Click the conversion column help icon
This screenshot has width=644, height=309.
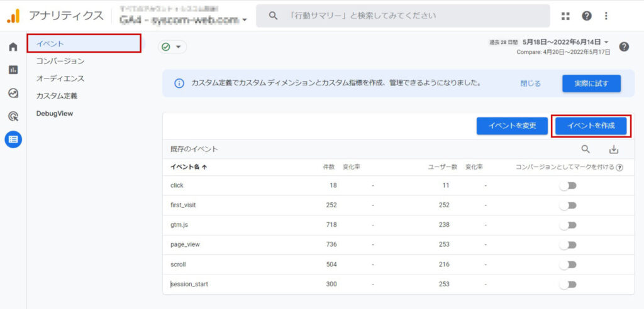[619, 168]
